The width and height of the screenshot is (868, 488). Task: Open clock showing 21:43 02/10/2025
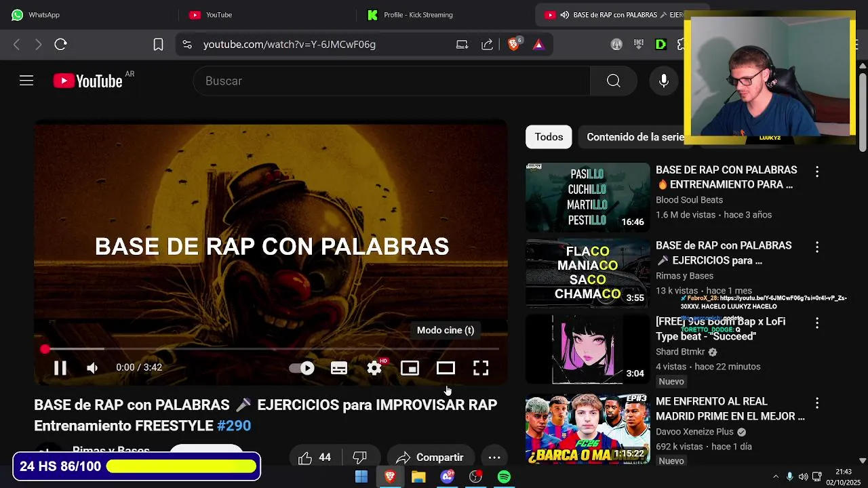(843, 476)
